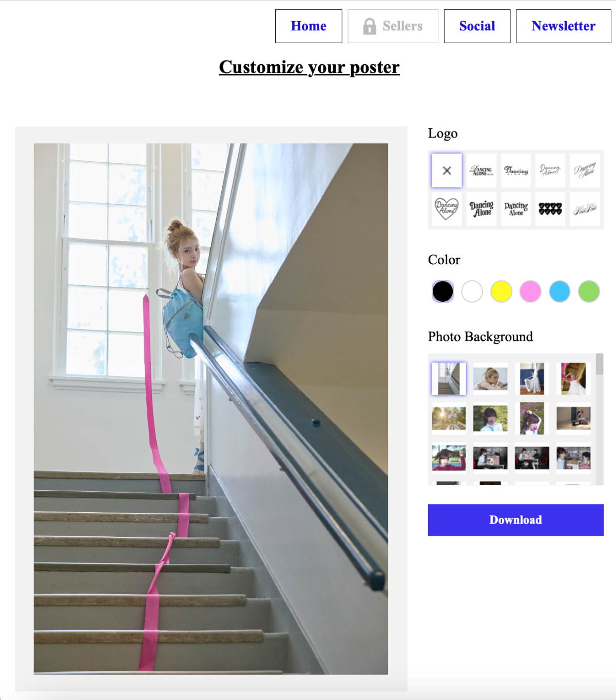
Task: Select the no-logo X option
Action: pos(447,170)
